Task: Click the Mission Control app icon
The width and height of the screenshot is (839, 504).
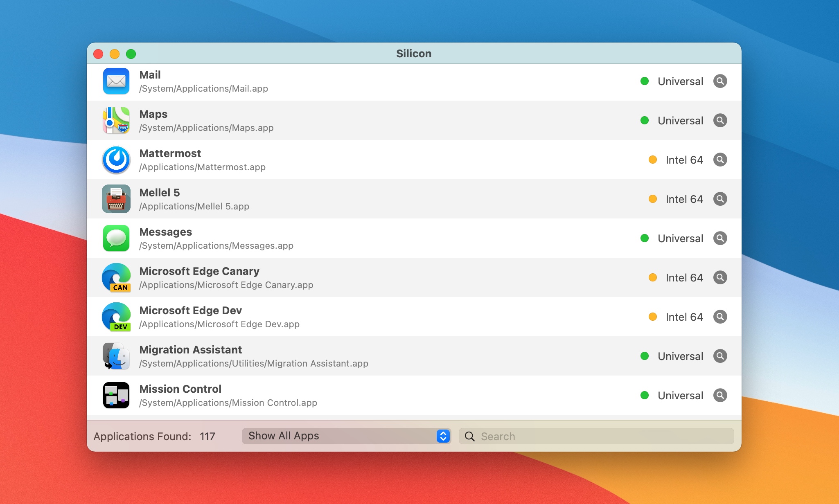Action: coord(116,395)
